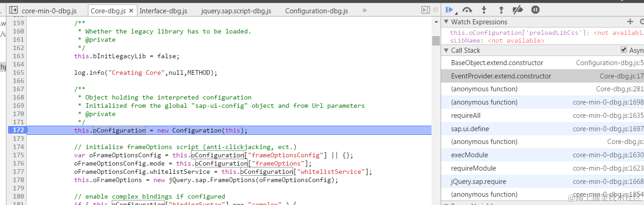
Task: Close the Core-dbg.js tab
Action: [x=131, y=11]
